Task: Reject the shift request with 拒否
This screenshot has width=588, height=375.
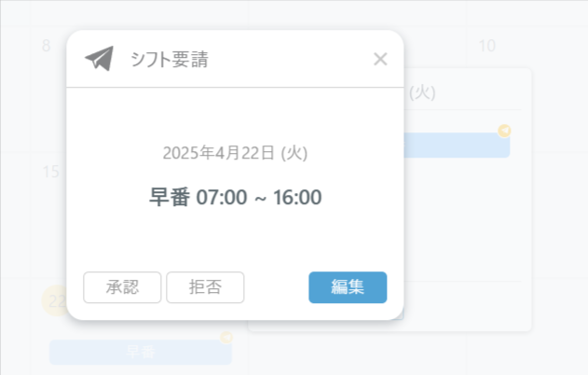Action: (x=205, y=287)
